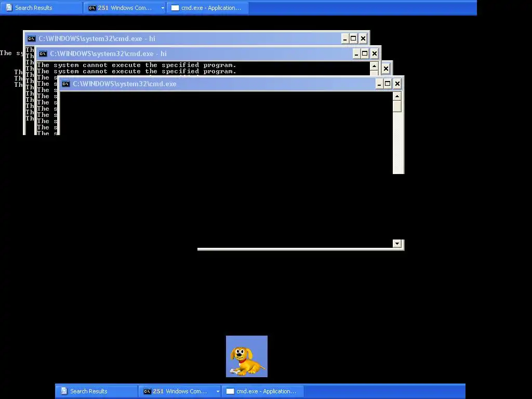Image resolution: width=532 pixels, height=399 pixels.
Task: Expand dropdown arrow of lower taskbar 251 group
Action: [x=218, y=391]
